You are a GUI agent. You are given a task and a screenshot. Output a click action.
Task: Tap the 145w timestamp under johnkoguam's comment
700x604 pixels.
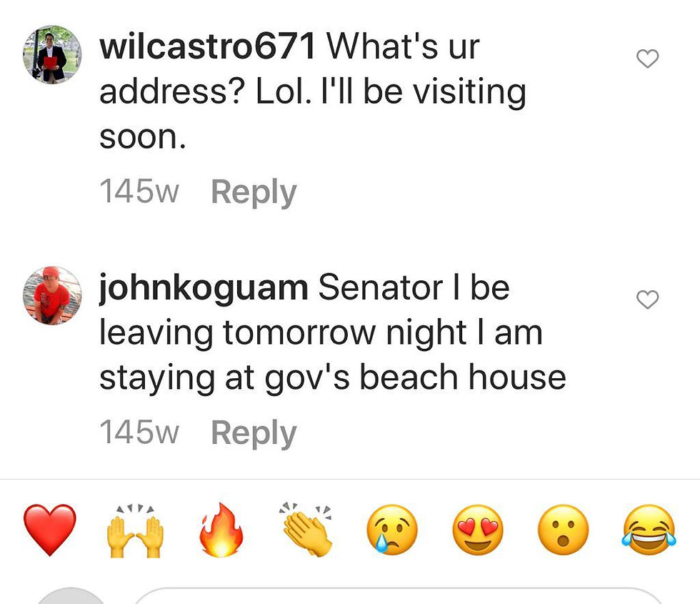[x=139, y=432]
